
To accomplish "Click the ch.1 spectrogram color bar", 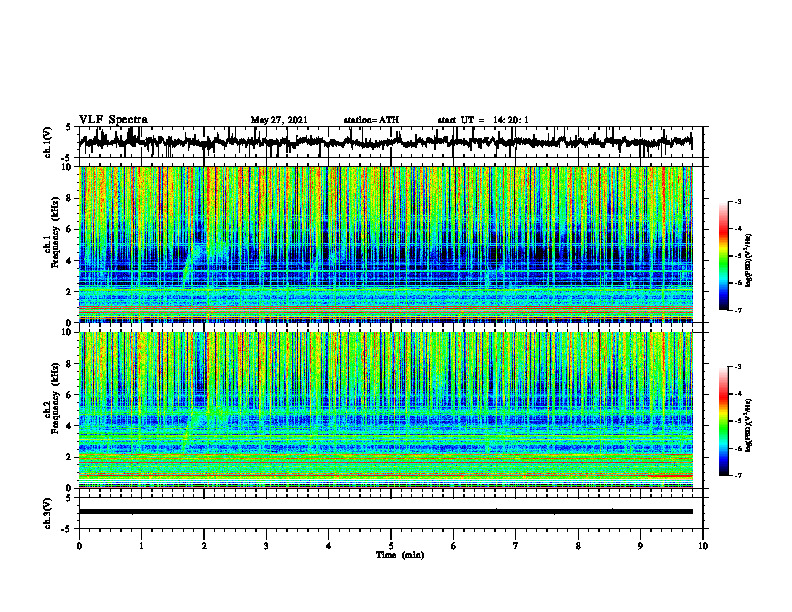I will click(x=723, y=256).
